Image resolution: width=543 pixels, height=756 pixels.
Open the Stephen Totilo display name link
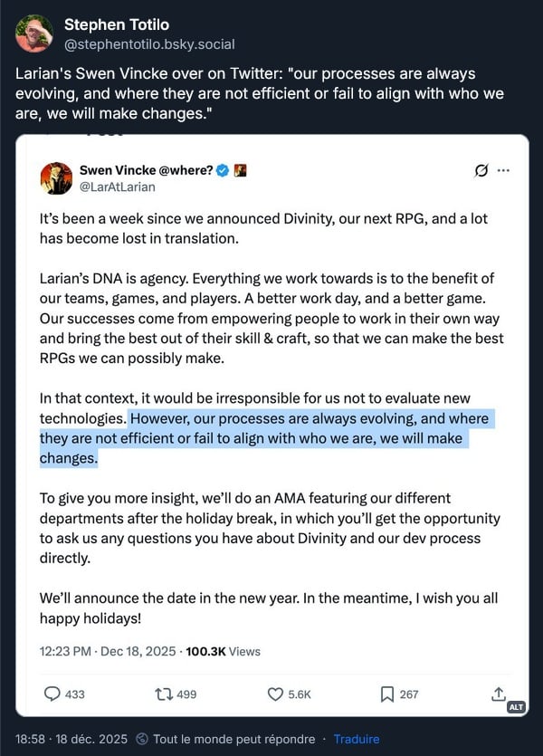116,24
